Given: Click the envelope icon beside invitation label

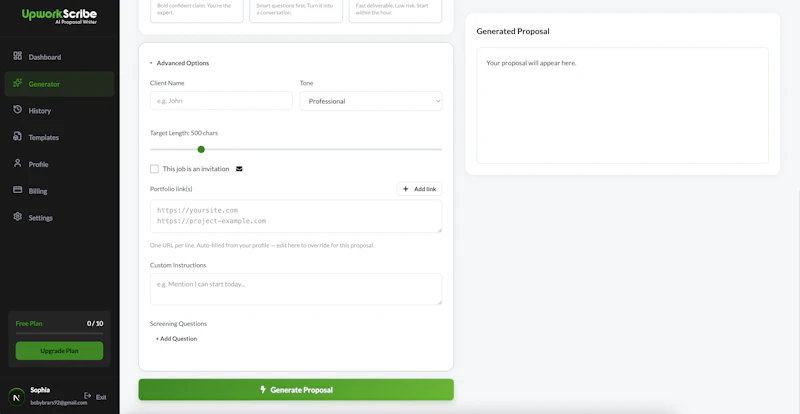Looking at the screenshot, I should pos(239,169).
